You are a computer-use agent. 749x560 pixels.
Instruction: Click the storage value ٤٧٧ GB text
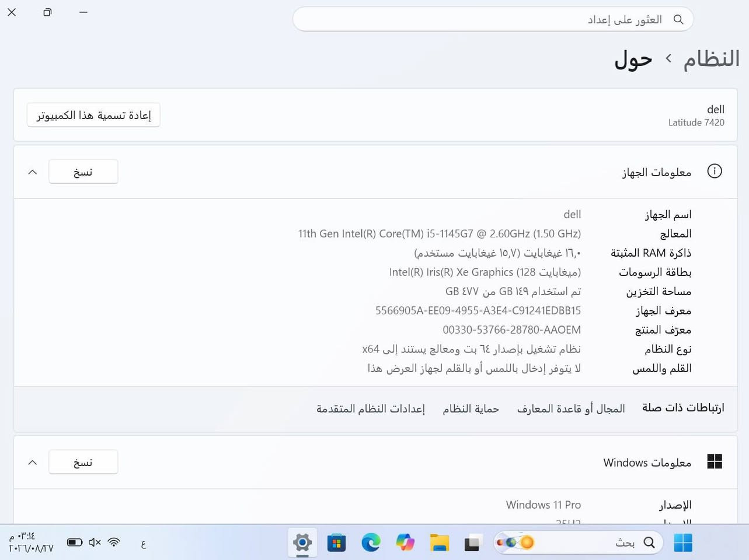(x=513, y=291)
